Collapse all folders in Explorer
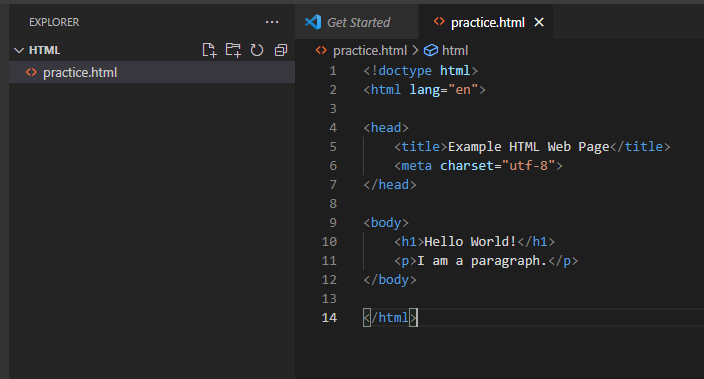Viewport: 704px width, 379px height. click(281, 50)
